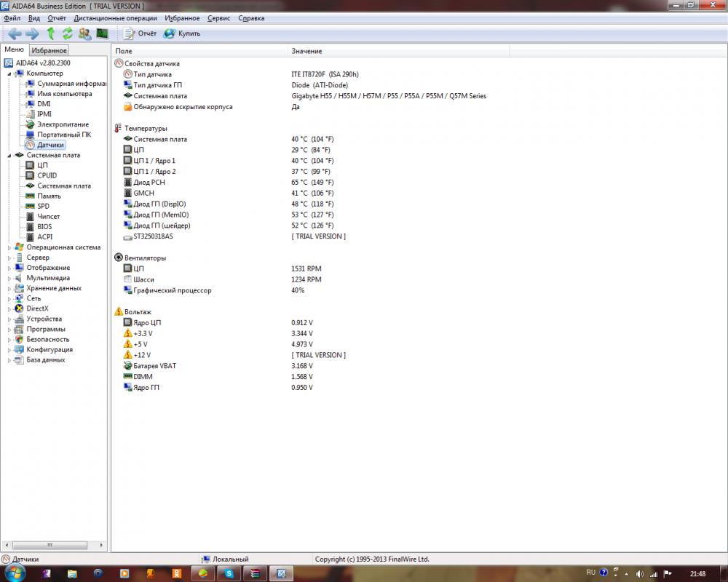The width and height of the screenshot is (728, 582).
Task: Click the Шасси fan row
Action: click(222, 279)
